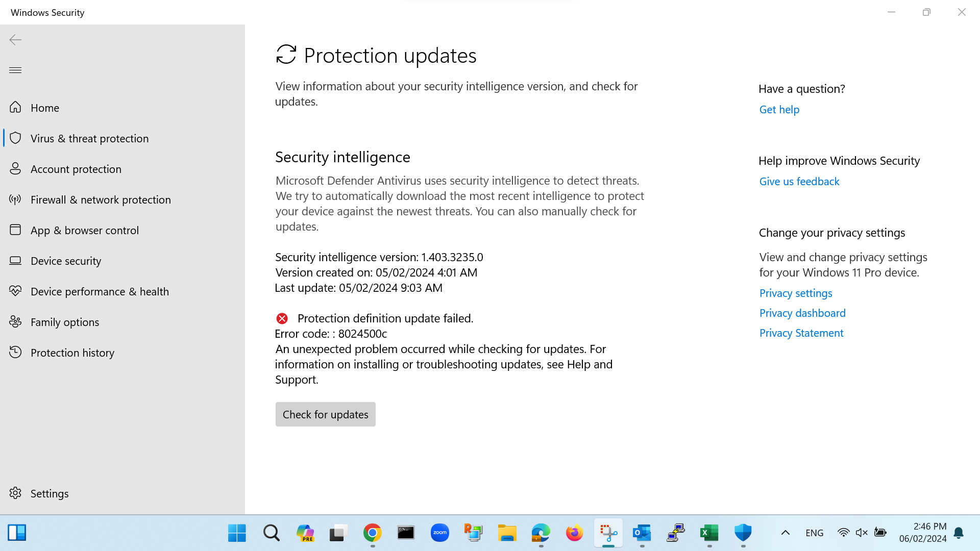Click the PuTTY network taskbar icon
The image size is (980, 551).
coord(676,533)
